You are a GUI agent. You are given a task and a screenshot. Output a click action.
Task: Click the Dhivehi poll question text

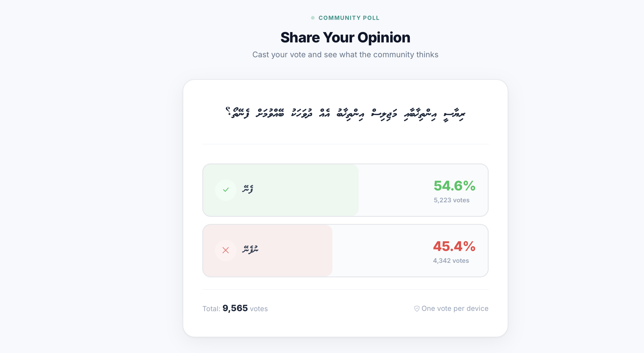[345, 114]
